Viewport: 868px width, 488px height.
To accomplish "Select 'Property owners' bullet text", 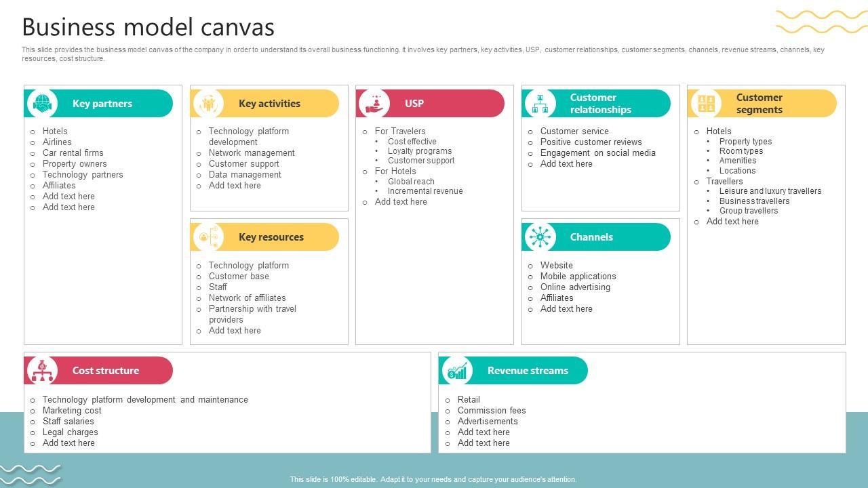I will tap(75, 164).
